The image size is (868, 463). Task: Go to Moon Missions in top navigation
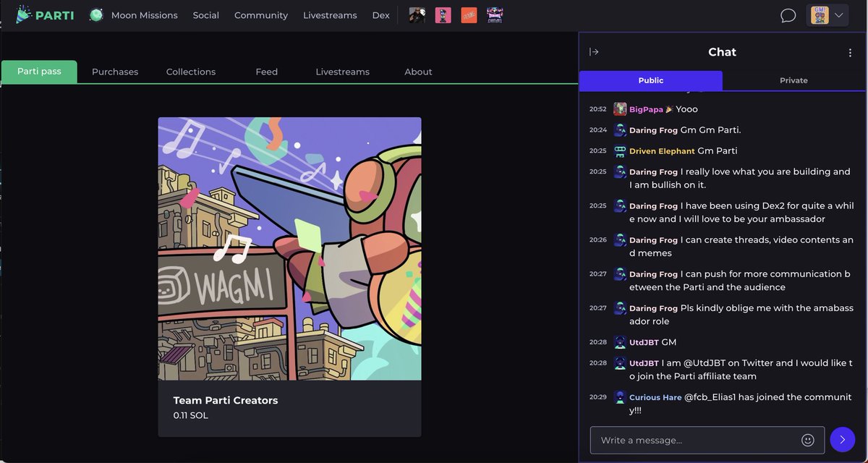pos(145,15)
